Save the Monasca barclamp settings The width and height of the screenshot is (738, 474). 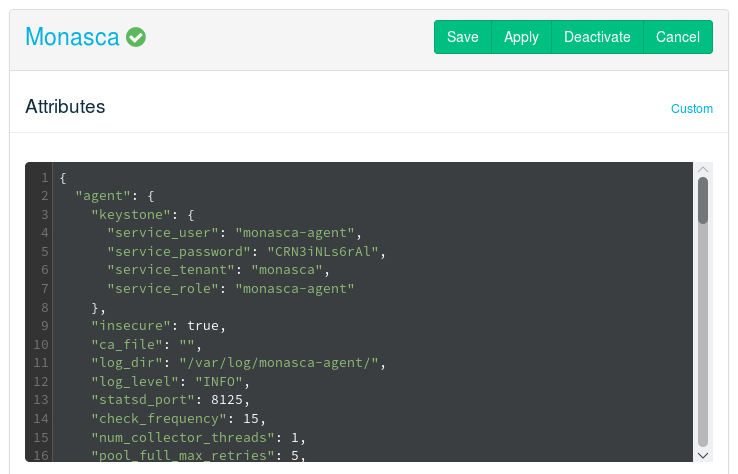[462, 37]
